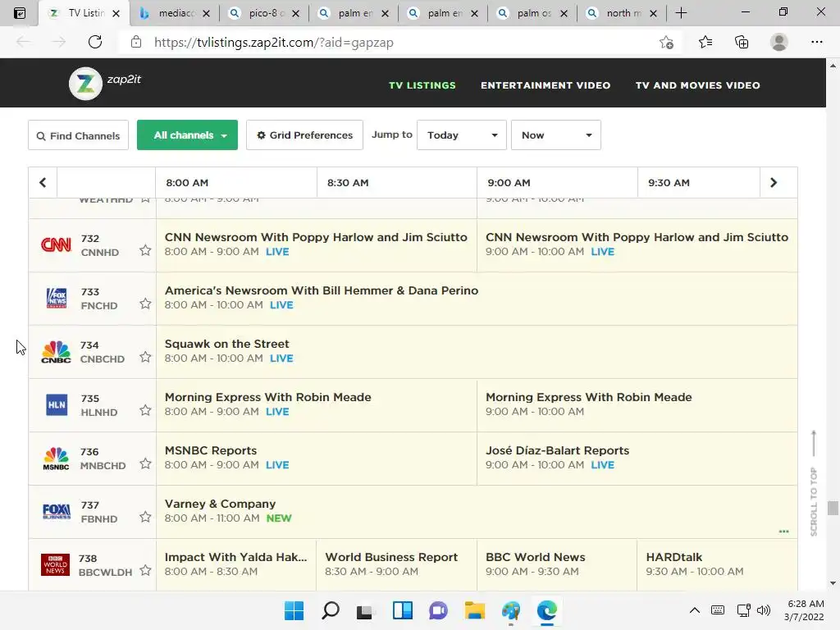Open America's Newsroom With Bill Hemmer listing

pyautogui.click(x=477, y=298)
